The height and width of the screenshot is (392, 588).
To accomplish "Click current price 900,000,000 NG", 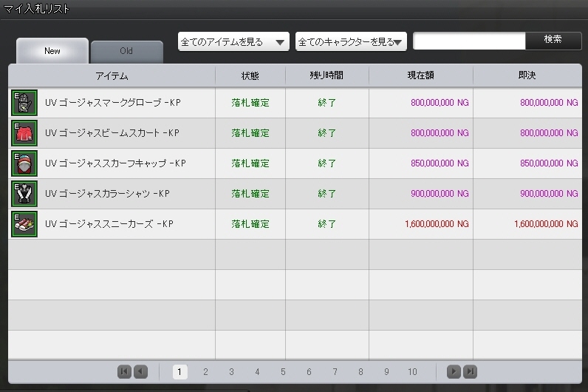I will pos(440,194).
